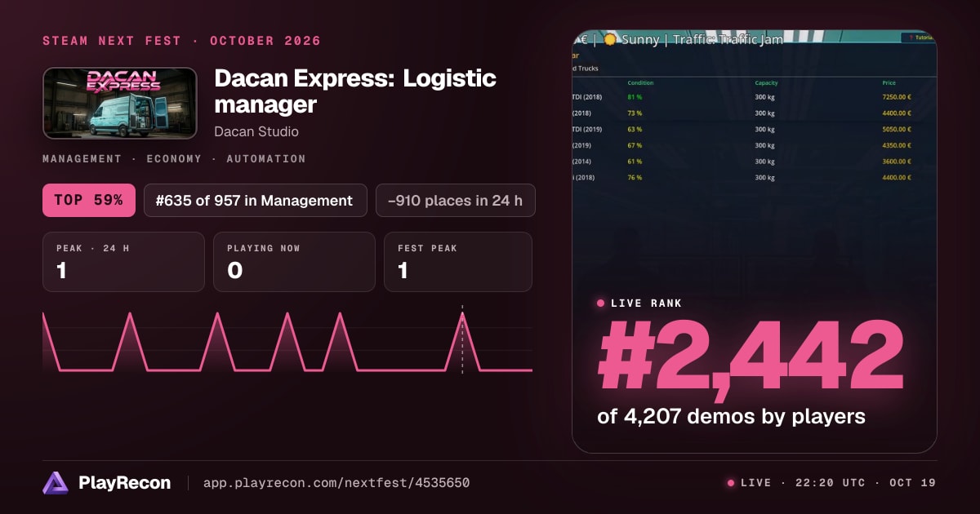Click the PlayRecon wordmark
The width and height of the screenshot is (980, 514).
pyautogui.click(x=125, y=483)
